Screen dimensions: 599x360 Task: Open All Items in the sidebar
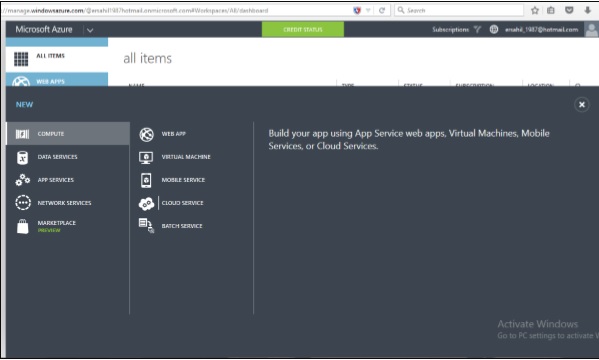[x=57, y=59]
